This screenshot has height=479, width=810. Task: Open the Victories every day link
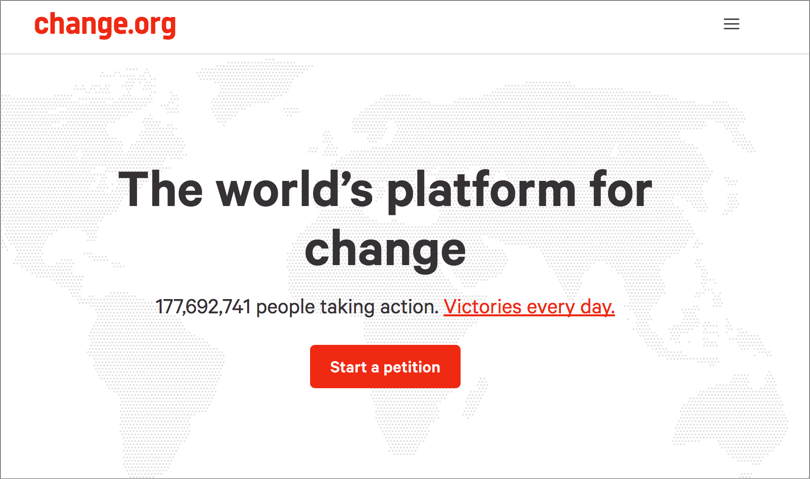click(529, 307)
